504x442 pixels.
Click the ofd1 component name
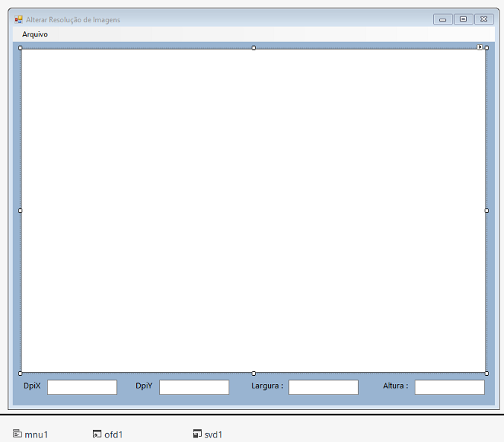113,435
